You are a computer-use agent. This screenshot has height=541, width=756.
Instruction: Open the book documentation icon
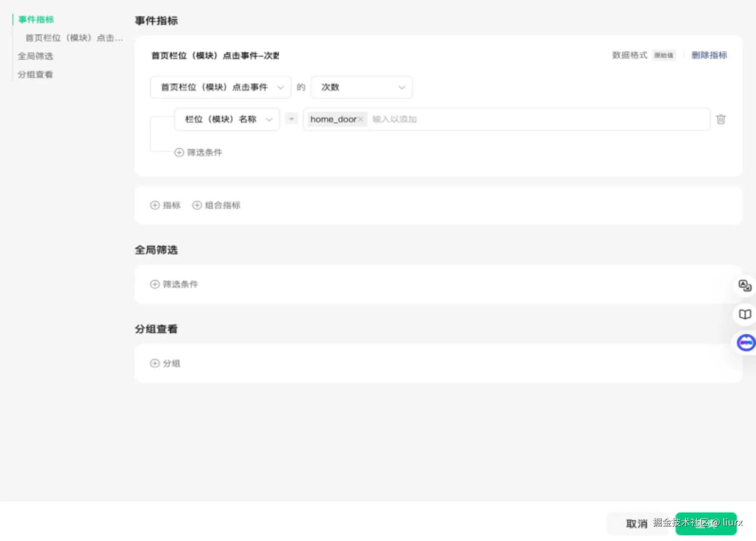coord(745,314)
